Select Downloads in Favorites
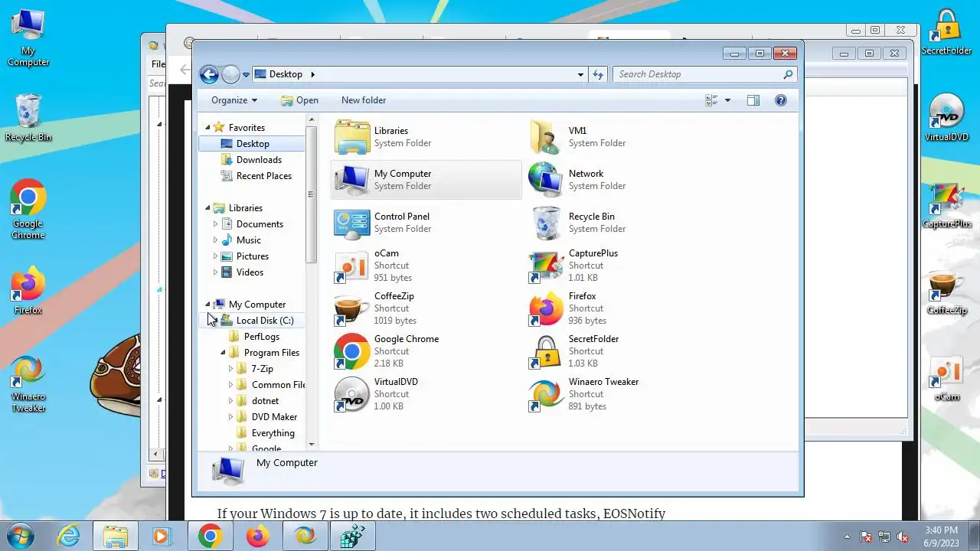980x551 pixels. click(x=259, y=160)
